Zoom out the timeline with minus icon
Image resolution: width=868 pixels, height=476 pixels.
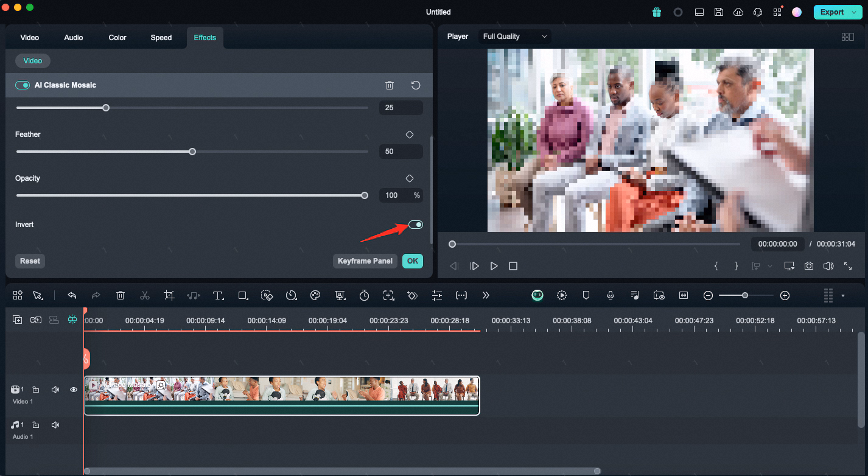coord(708,295)
